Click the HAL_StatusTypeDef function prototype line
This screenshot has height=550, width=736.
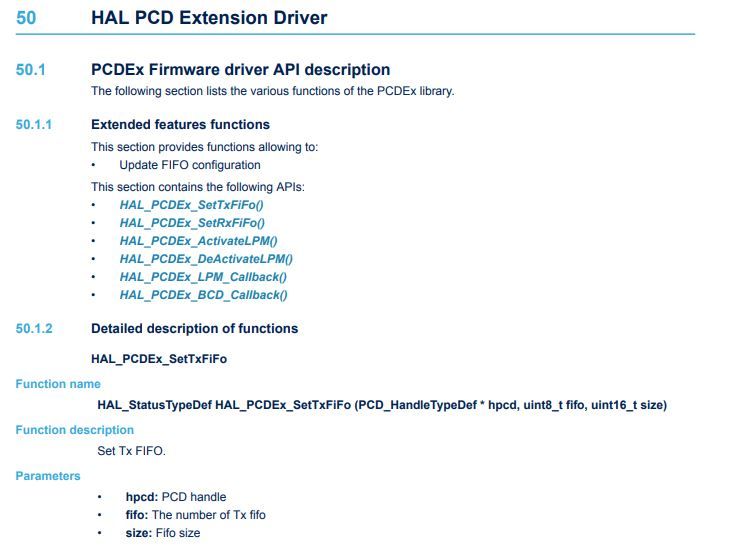tap(382, 405)
